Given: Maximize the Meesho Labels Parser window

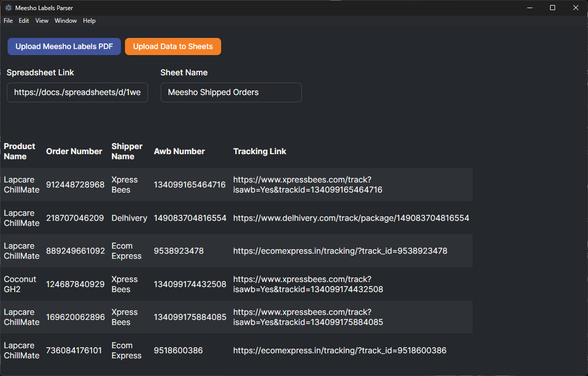Looking at the screenshot, I should pyautogui.click(x=553, y=8).
